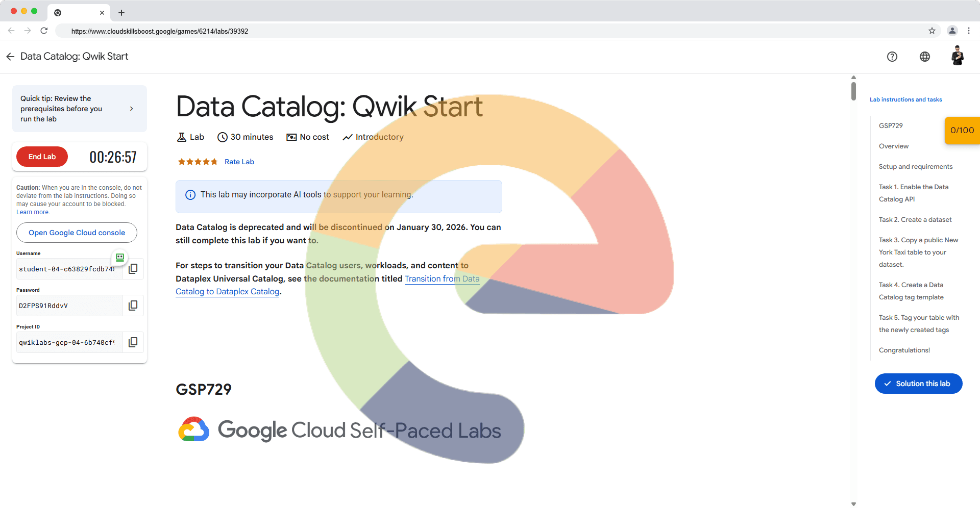Click the 0/100 score progress badge

click(x=962, y=131)
